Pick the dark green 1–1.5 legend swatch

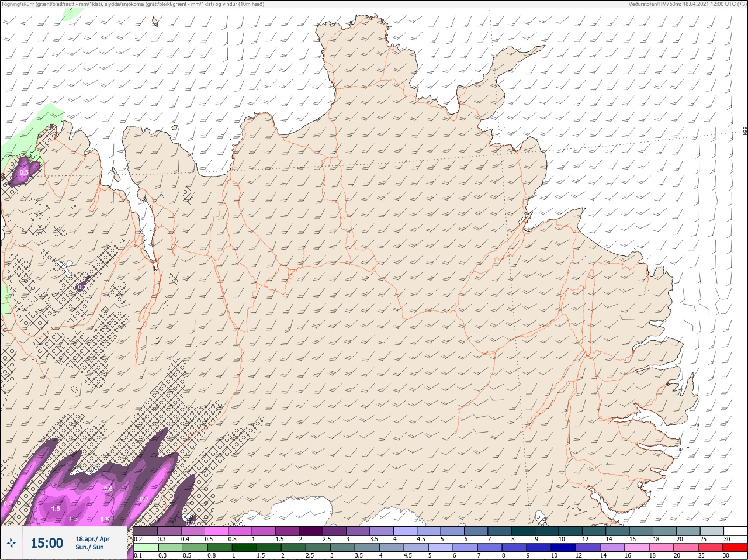[x=243, y=548]
